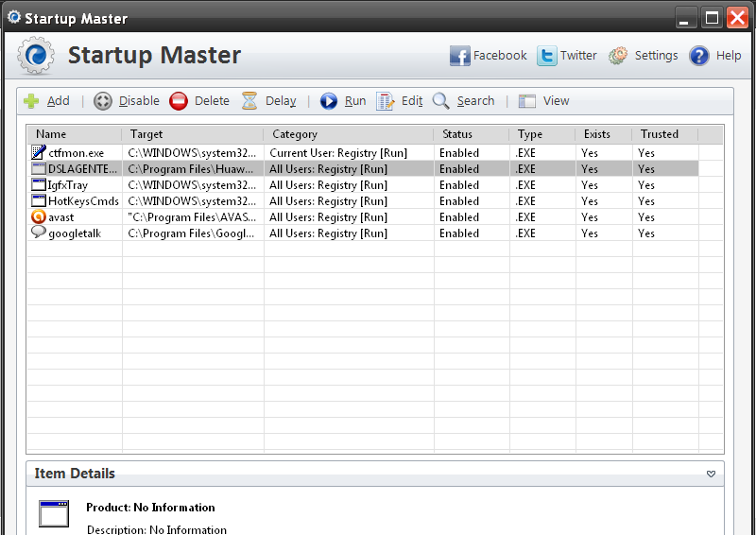Viewport: 756px width, 535px height.
Task: Click the ctfmon.exe row icon
Action: (39, 152)
